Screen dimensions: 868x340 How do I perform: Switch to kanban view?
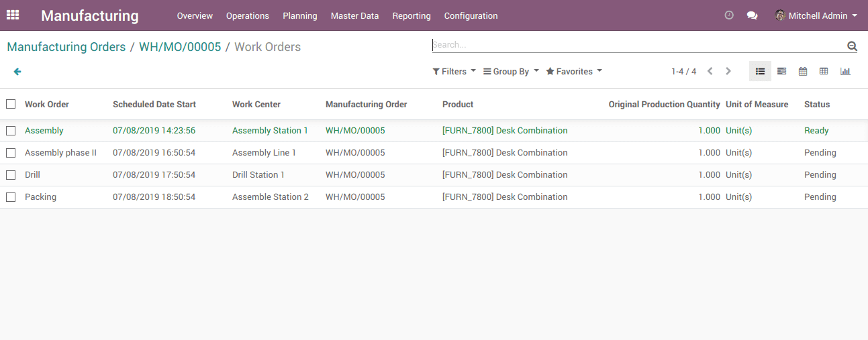[x=781, y=71]
